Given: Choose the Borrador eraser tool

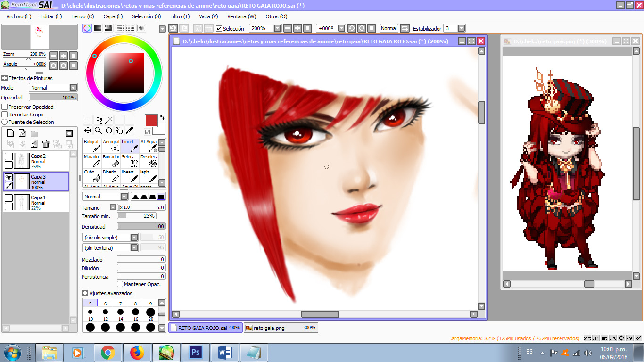Looking at the screenshot, I should [111, 161].
